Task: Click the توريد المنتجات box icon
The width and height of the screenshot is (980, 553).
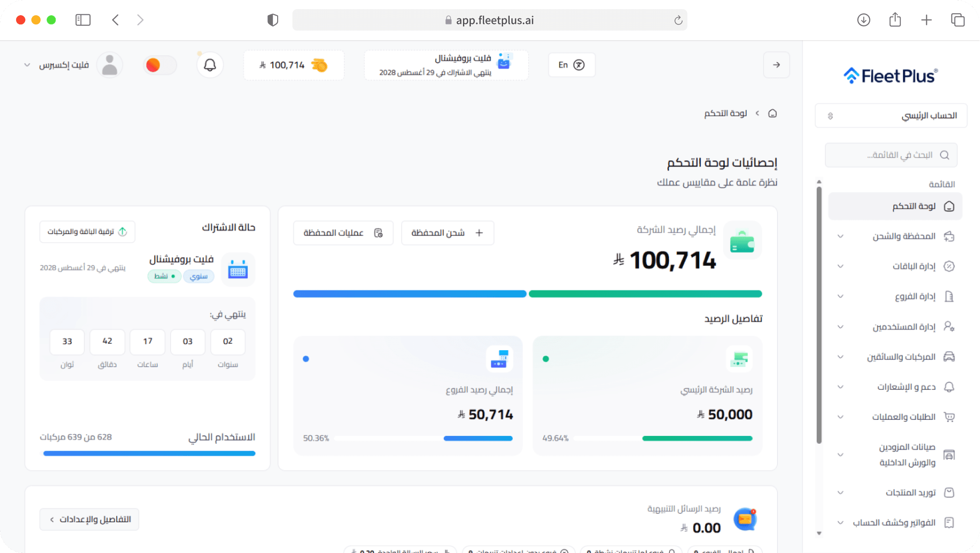Action: click(949, 493)
